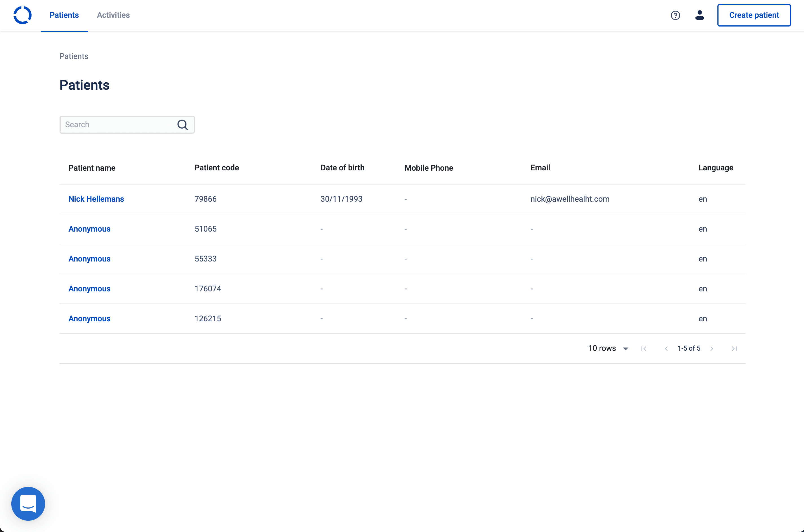Select patient code 51065 cell
Screen dimensions: 804x532
pyautogui.click(x=205, y=229)
